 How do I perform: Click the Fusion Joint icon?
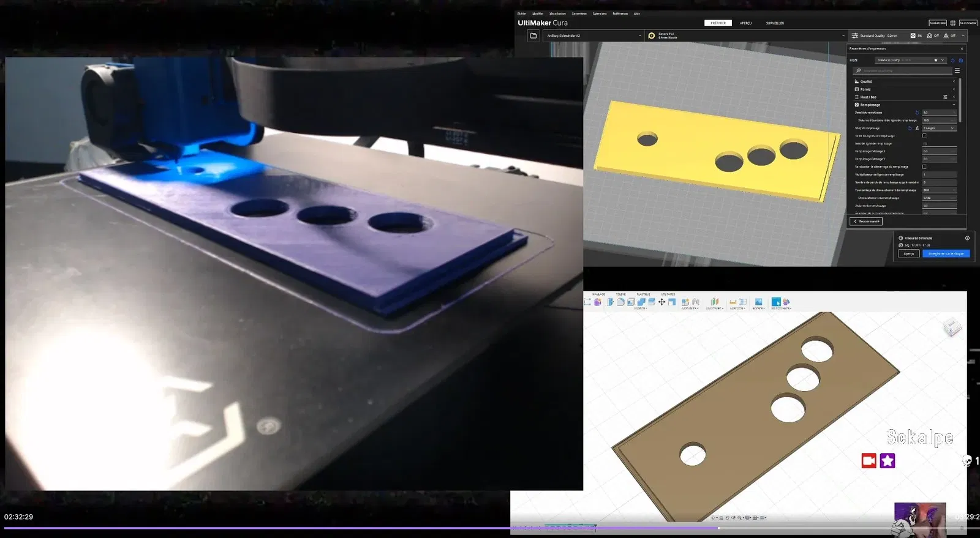(696, 302)
